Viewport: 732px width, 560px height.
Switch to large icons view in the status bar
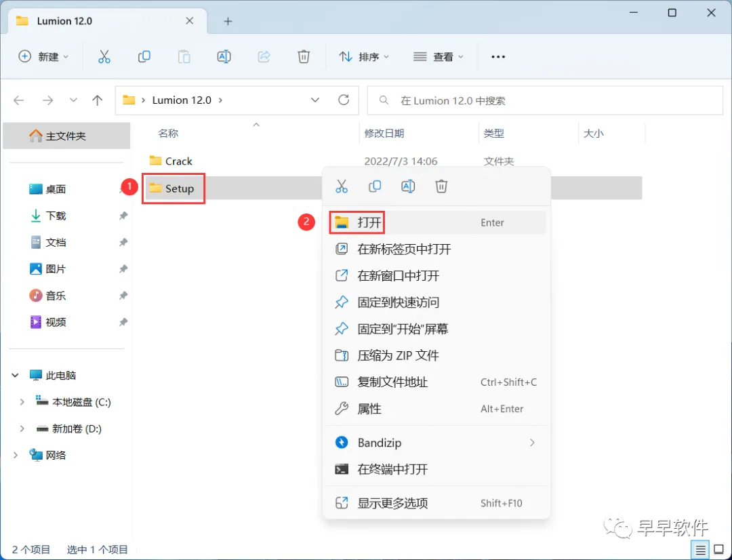(x=719, y=550)
